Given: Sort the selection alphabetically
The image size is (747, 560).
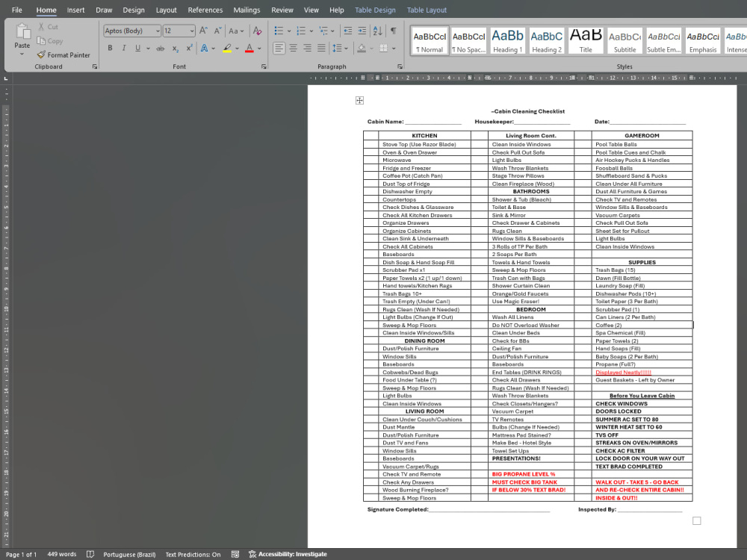Looking at the screenshot, I should [x=377, y=31].
